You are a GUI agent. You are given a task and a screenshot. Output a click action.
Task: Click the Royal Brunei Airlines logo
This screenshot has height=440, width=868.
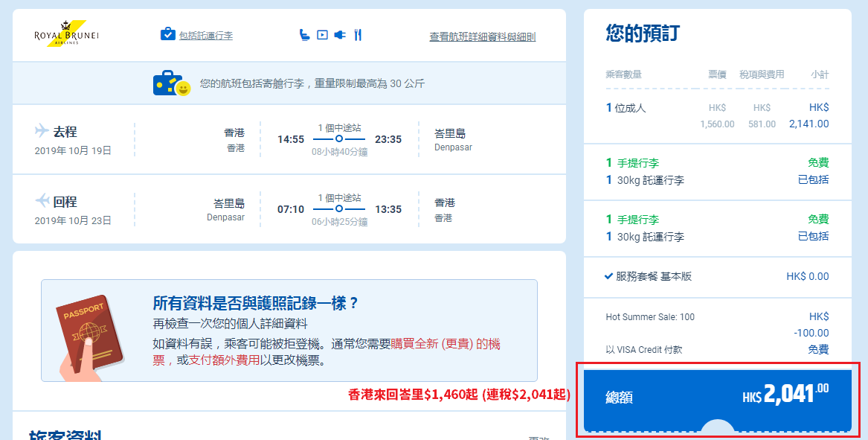pos(66,34)
